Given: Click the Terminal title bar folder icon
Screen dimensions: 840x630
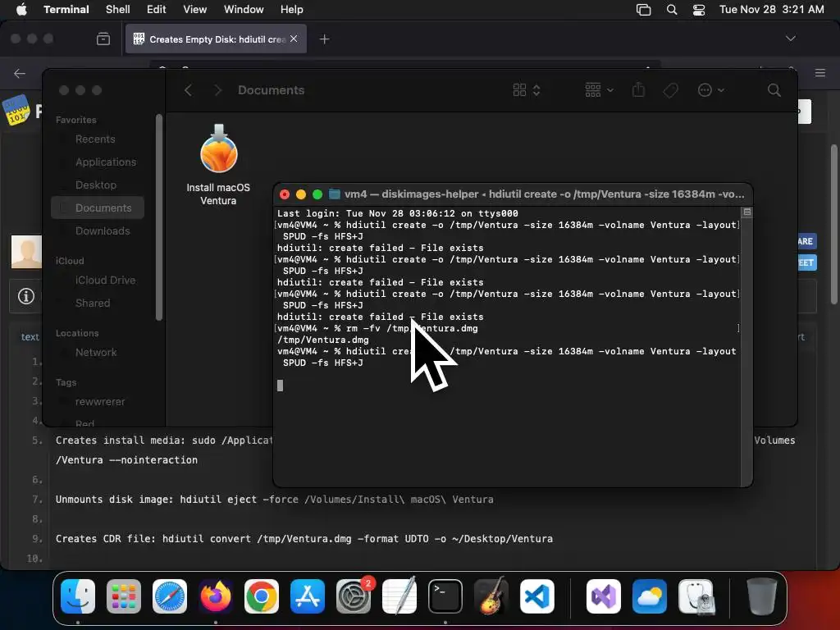Looking at the screenshot, I should pos(335,194).
